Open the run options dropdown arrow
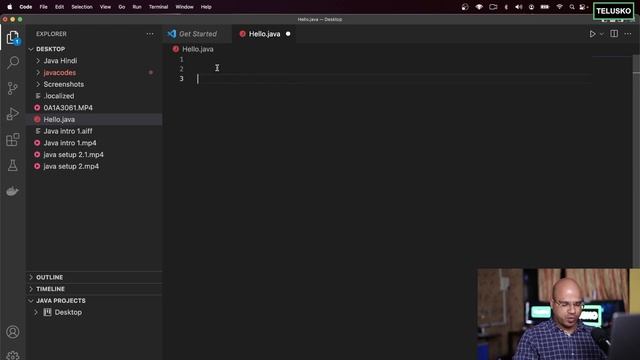Screen dimensions: 640x360 [602, 34]
